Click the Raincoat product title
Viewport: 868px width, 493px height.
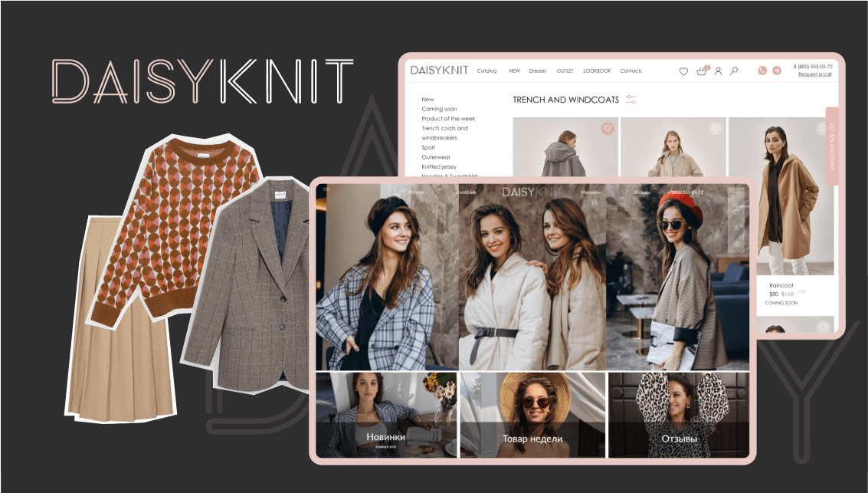[x=781, y=285]
